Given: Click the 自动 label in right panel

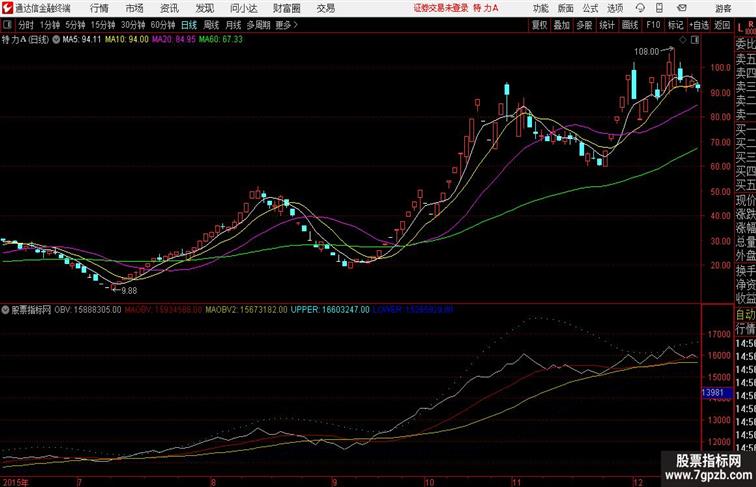Looking at the screenshot, I should coord(745,315).
